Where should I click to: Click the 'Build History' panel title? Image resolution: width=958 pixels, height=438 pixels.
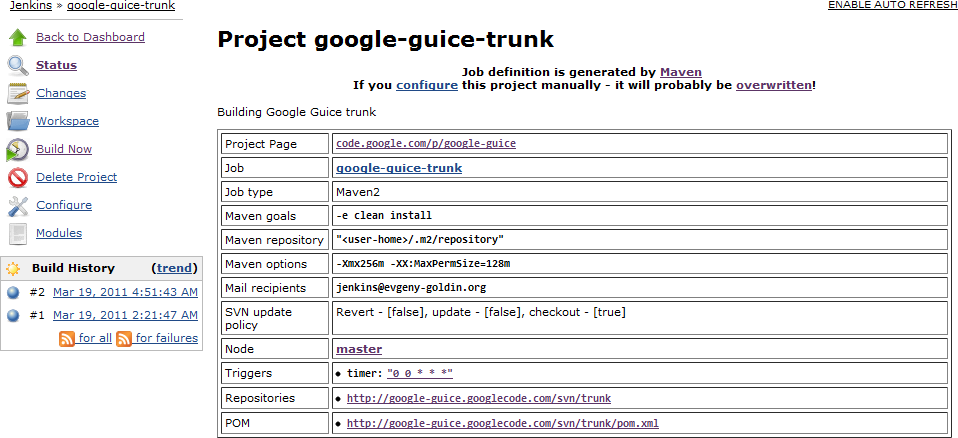73,268
